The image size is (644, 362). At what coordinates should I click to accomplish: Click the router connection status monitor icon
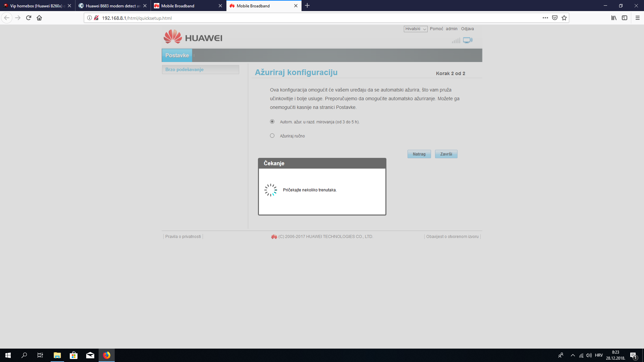(468, 40)
